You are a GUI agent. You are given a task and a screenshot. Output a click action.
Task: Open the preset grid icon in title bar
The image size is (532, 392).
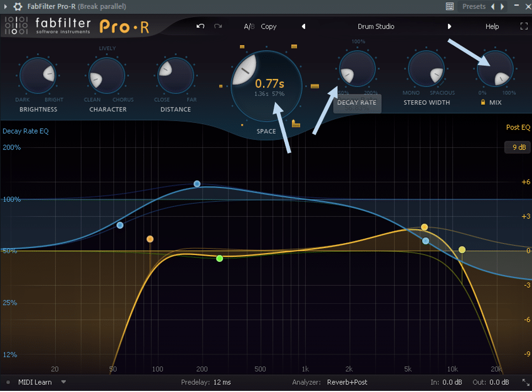(450, 7)
